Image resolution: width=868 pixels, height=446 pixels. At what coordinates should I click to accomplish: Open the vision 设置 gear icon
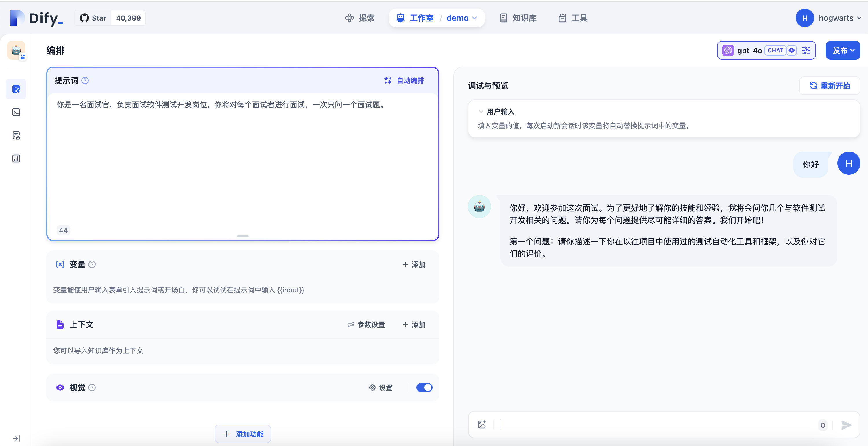pyautogui.click(x=372, y=388)
